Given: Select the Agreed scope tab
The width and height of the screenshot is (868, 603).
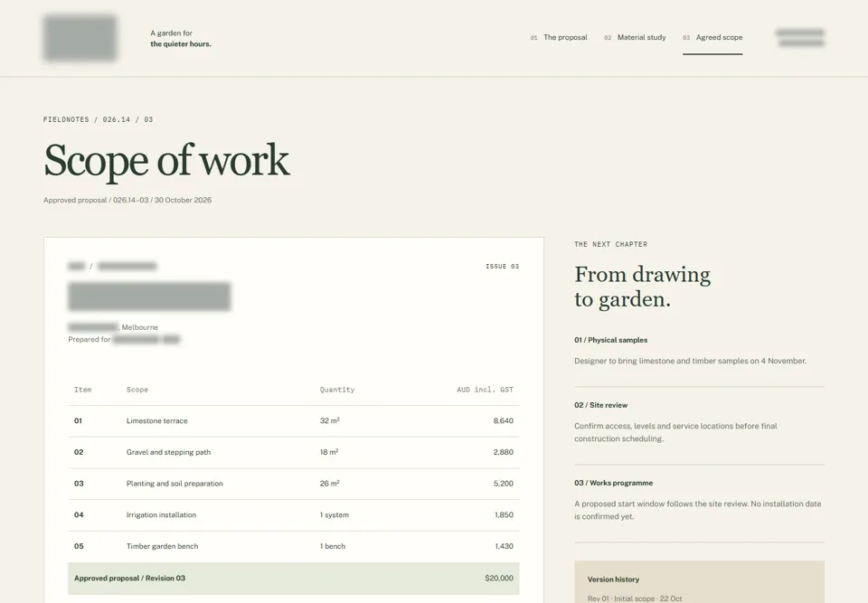Looking at the screenshot, I should click(x=712, y=38).
